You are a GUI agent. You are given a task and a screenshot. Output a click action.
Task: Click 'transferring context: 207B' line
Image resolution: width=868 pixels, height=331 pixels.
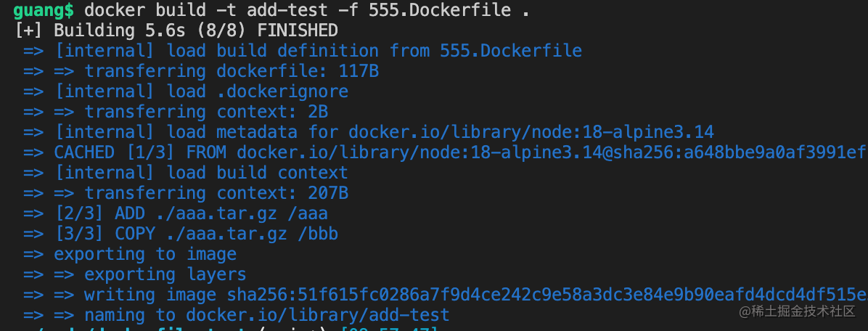tap(186, 193)
